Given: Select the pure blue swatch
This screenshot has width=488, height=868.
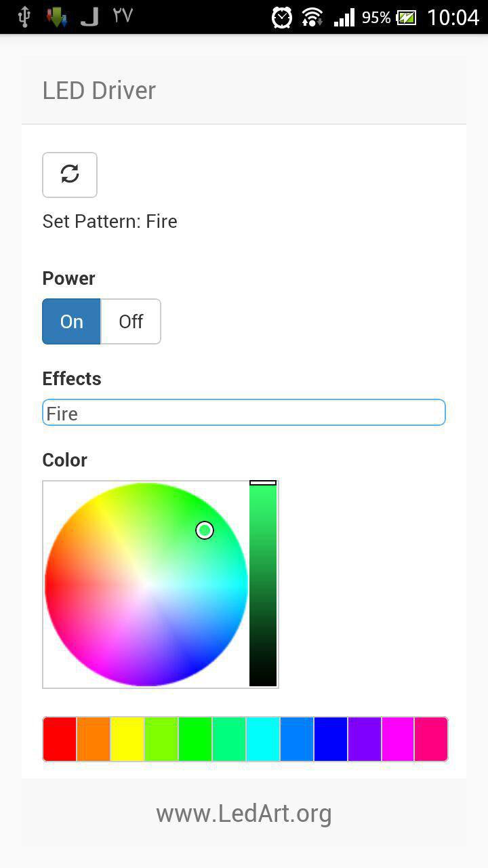Looking at the screenshot, I should [x=331, y=739].
